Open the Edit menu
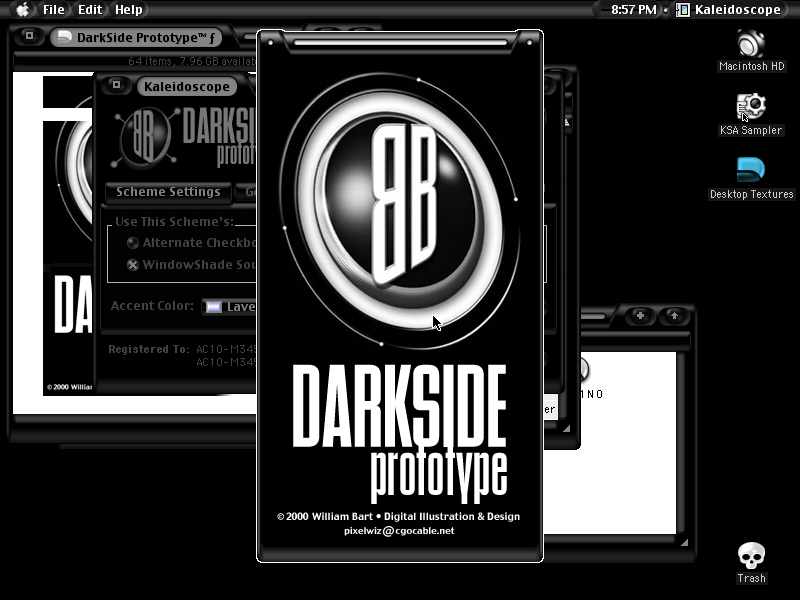The image size is (800, 600). point(90,9)
